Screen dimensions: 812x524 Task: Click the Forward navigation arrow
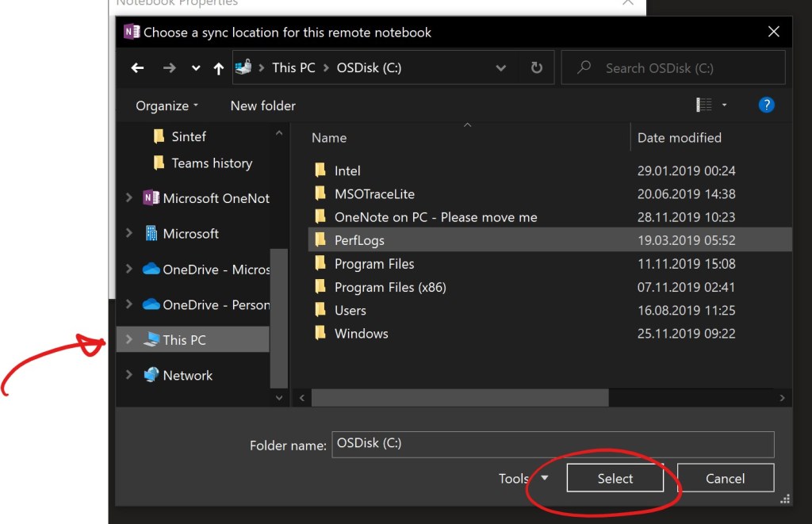tap(169, 68)
